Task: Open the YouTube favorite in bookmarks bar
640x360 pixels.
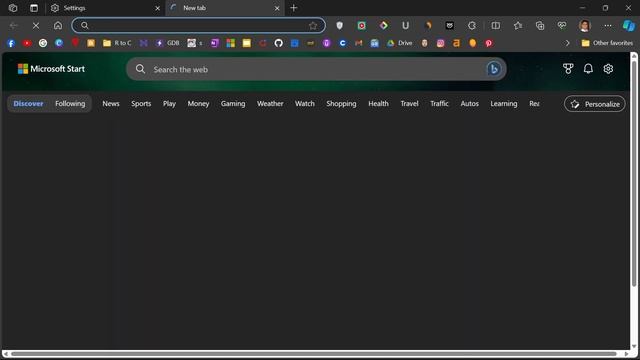Action: [27, 43]
